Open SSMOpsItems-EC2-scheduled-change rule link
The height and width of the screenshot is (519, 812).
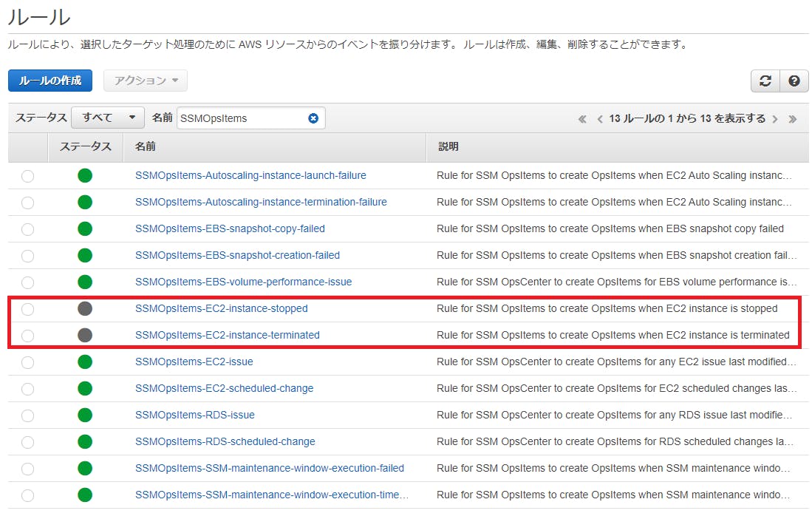tap(224, 388)
